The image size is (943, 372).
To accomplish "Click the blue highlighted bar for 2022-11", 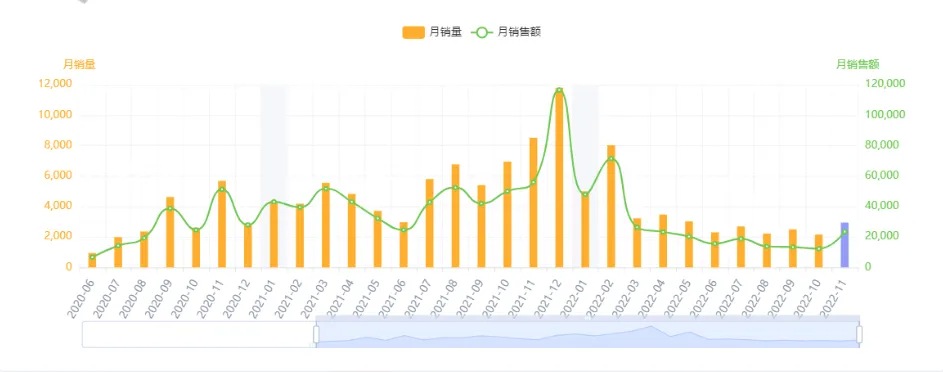I will point(844,245).
